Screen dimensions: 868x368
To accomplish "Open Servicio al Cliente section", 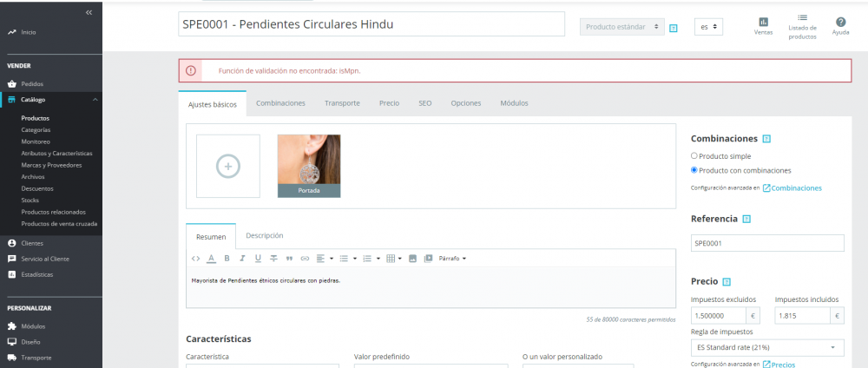I will (45, 259).
